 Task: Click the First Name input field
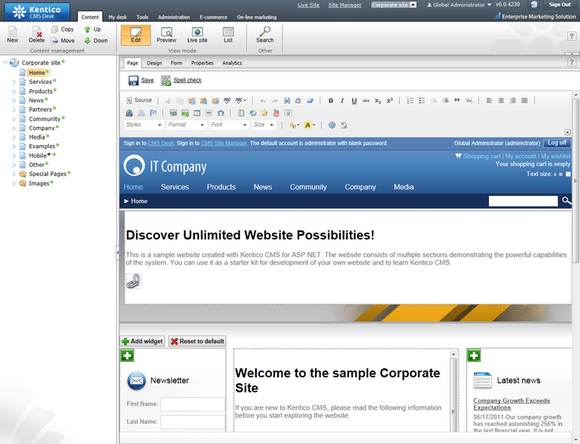[x=193, y=404]
